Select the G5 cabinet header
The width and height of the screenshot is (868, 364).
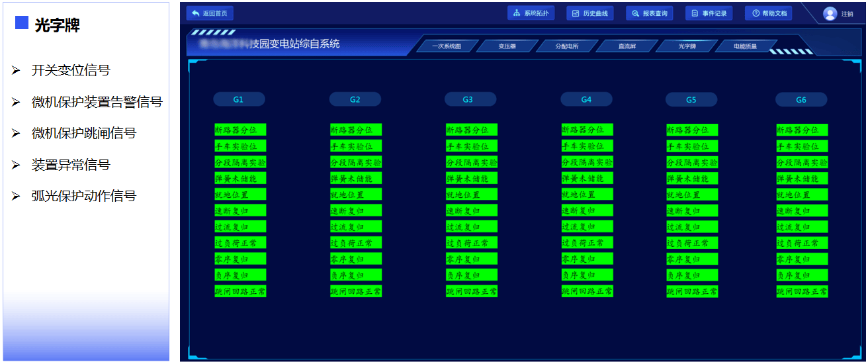tap(691, 99)
